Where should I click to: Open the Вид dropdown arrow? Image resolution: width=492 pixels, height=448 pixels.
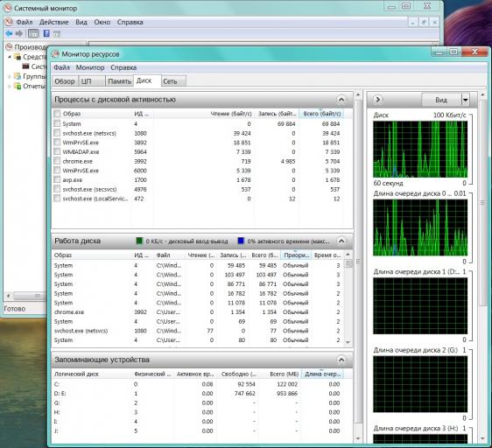pos(466,100)
